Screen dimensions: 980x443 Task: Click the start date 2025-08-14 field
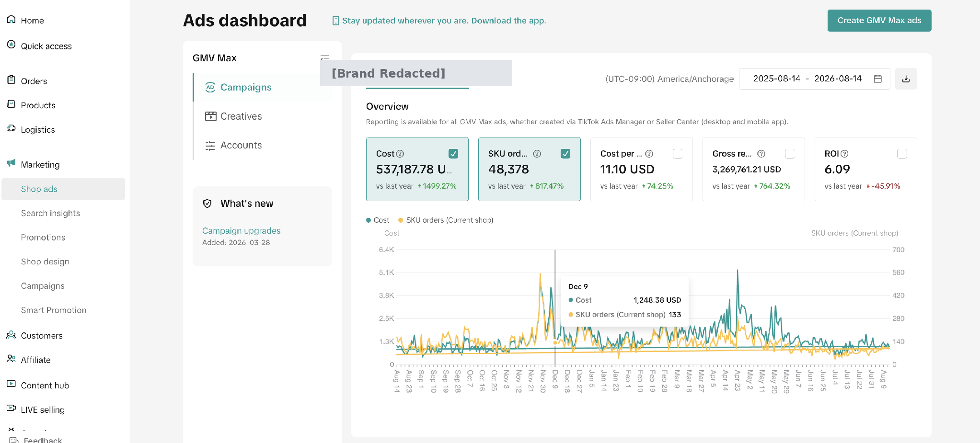click(776, 79)
